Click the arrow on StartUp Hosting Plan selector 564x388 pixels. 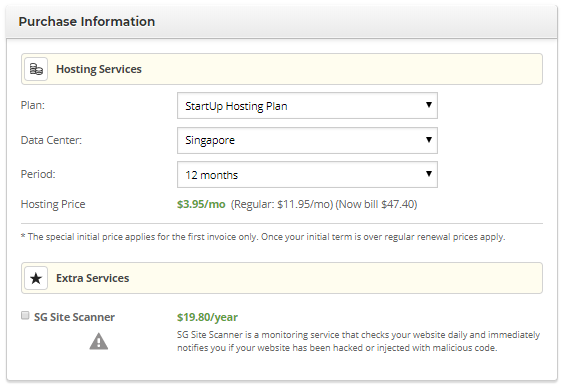tap(428, 105)
